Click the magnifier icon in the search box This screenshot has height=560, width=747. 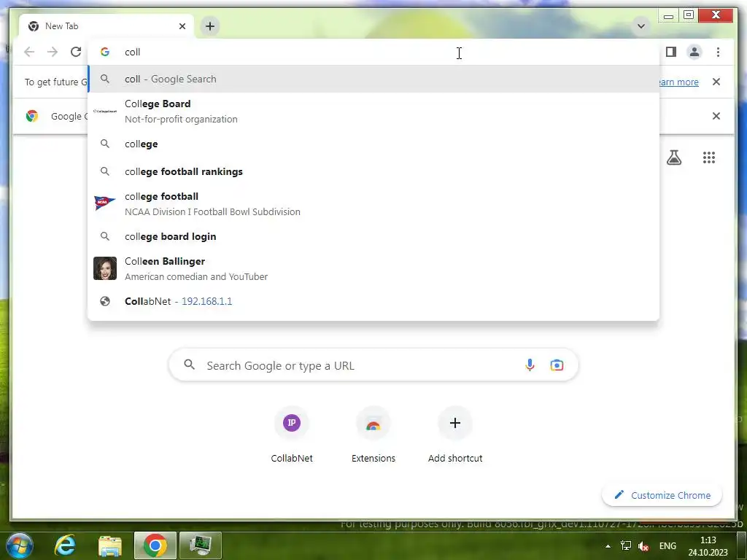(189, 365)
